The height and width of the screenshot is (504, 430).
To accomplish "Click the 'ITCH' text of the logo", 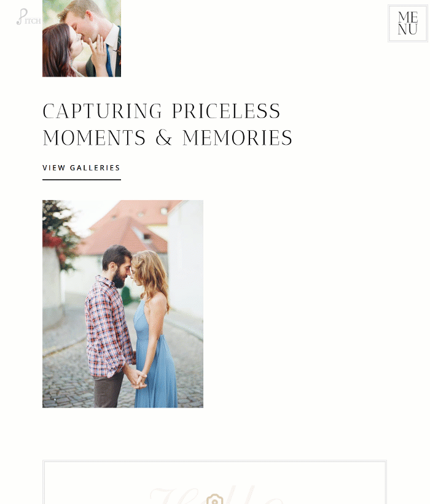I will (33, 21).
